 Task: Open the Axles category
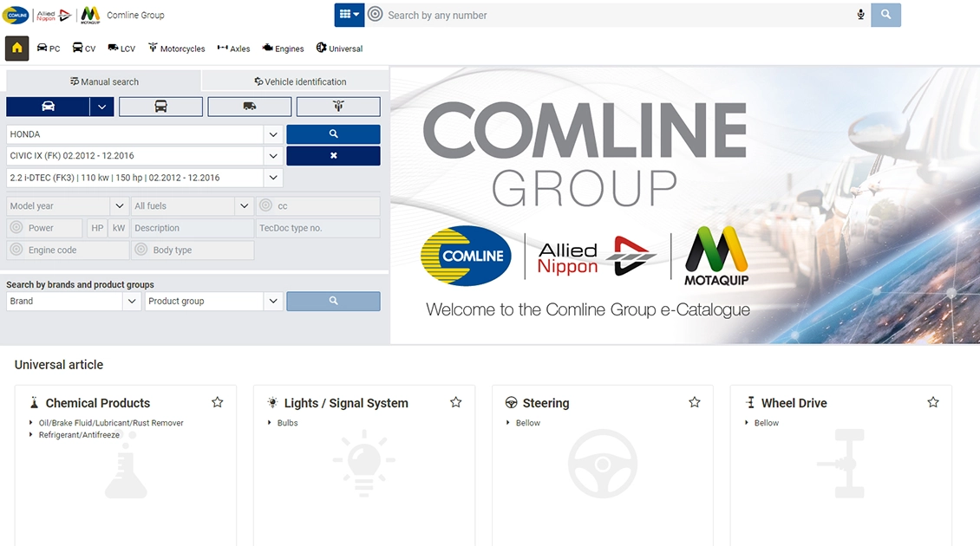coord(233,49)
